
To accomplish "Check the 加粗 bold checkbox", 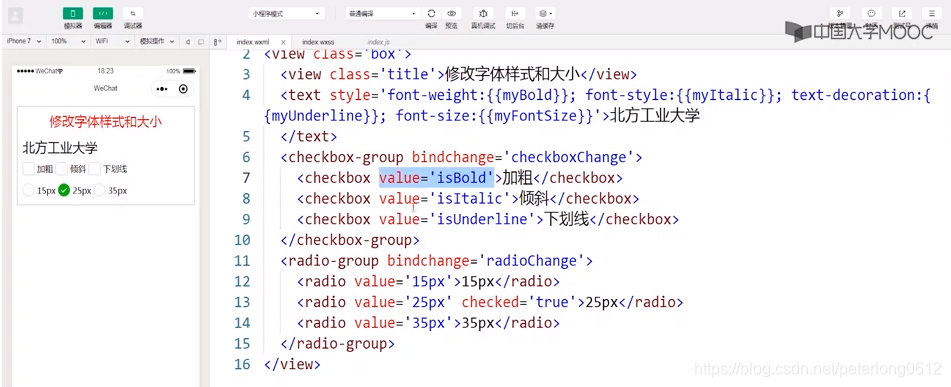I will [29, 169].
